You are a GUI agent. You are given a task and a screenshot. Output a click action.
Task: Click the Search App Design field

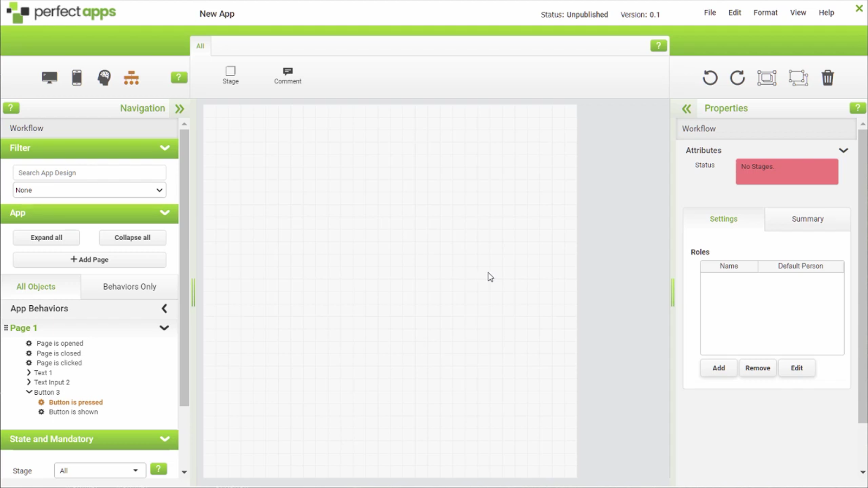[89, 172]
